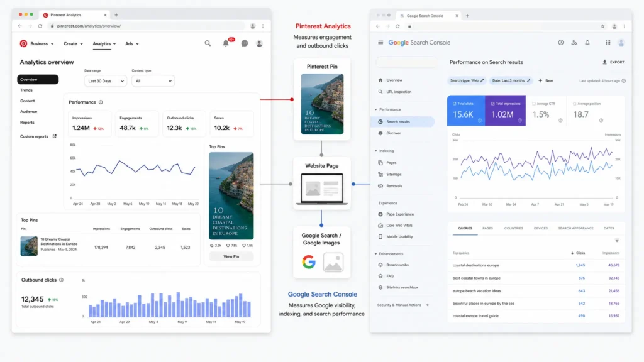Open URL inspection in Search Console
644x362 pixels.
[399, 92]
